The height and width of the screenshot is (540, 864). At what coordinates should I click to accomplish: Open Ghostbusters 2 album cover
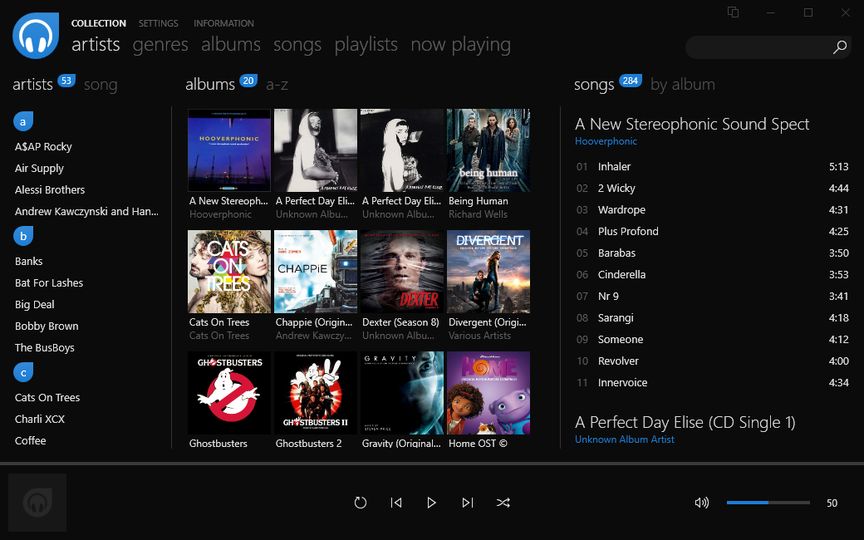[x=316, y=393]
